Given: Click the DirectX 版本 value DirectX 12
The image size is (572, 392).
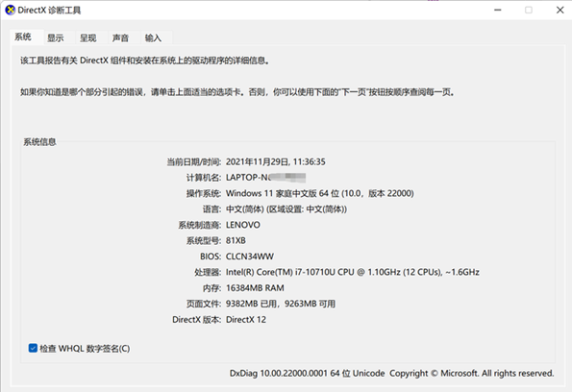Looking at the screenshot, I should [x=246, y=319].
